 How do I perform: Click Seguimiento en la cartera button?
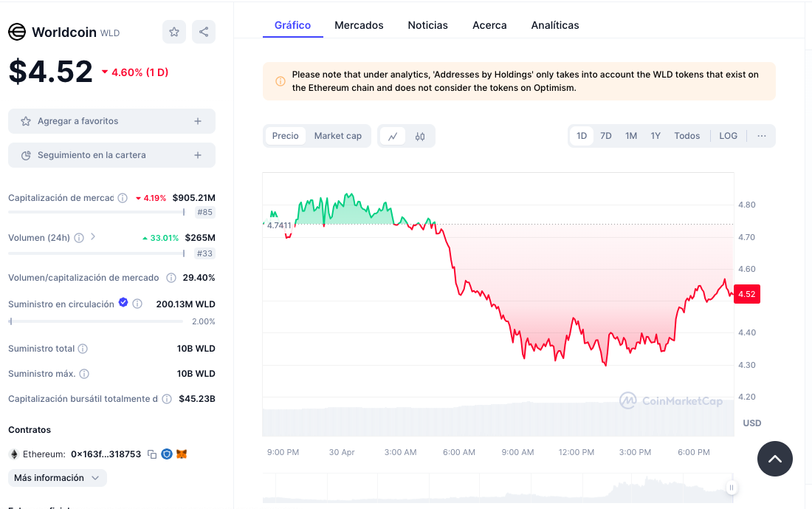pyautogui.click(x=111, y=155)
